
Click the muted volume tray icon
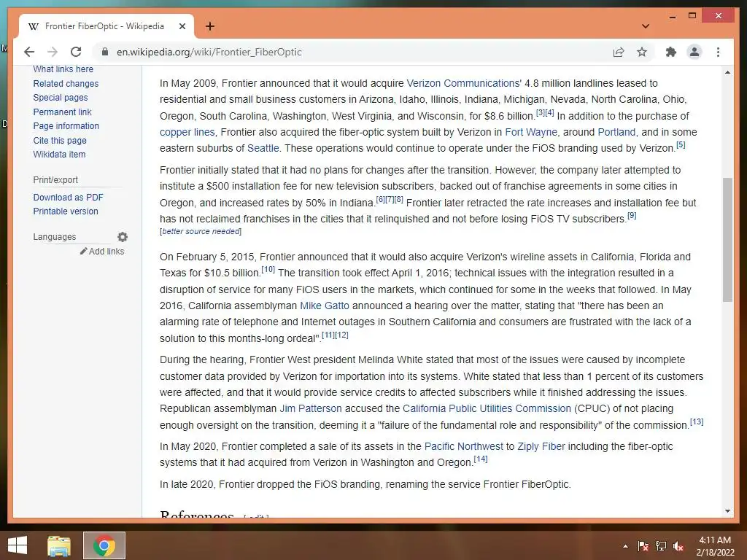(678, 546)
